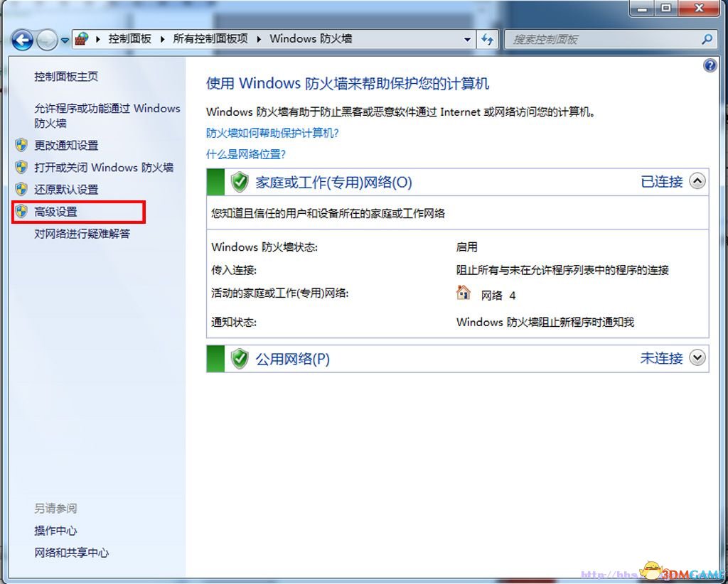The image size is (728, 584).
Task: Open 操作中心 link
Action: click(x=55, y=531)
